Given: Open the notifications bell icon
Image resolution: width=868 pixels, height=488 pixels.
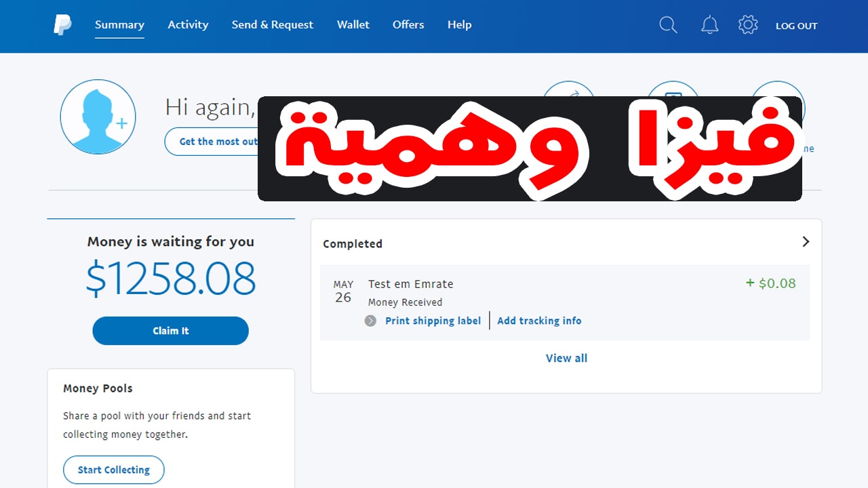Looking at the screenshot, I should click(x=709, y=25).
